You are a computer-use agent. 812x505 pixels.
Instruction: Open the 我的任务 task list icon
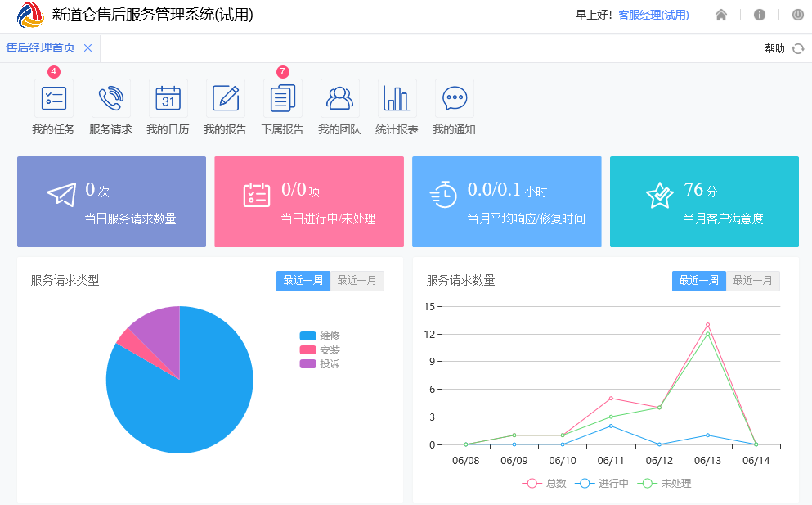pyautogui.click(x=54, y=98)
